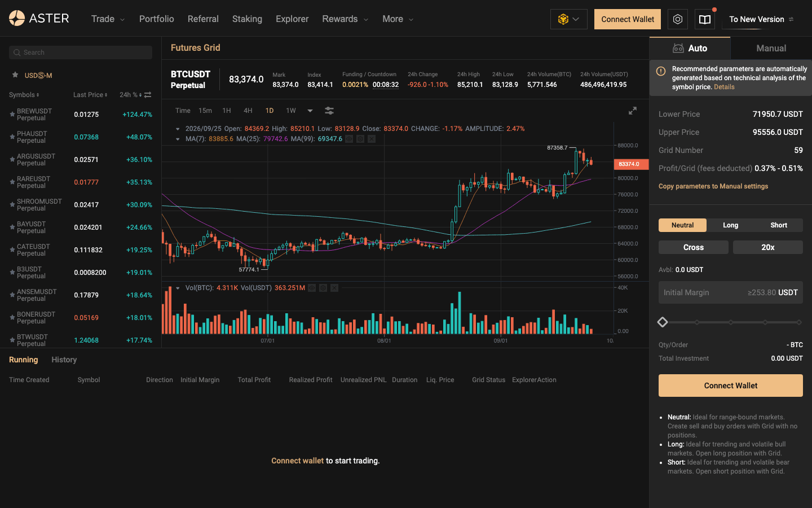Switch to the History tab
Viewport: 812px width, 508px height.
[x=64, y=360]
